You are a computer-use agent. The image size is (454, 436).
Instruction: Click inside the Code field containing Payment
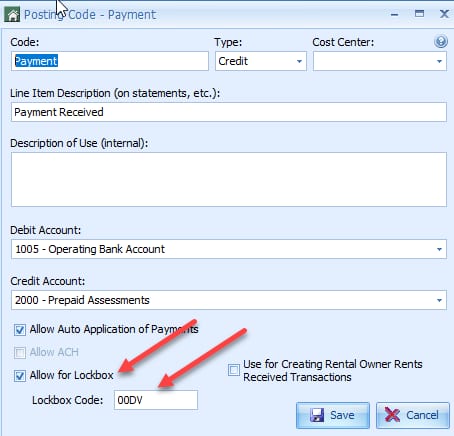coord(110,61)
